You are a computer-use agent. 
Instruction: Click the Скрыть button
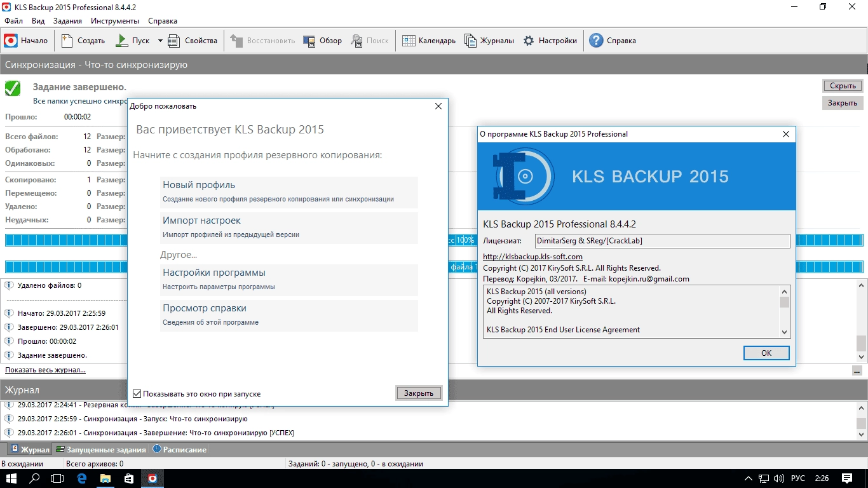coord(843,86)
